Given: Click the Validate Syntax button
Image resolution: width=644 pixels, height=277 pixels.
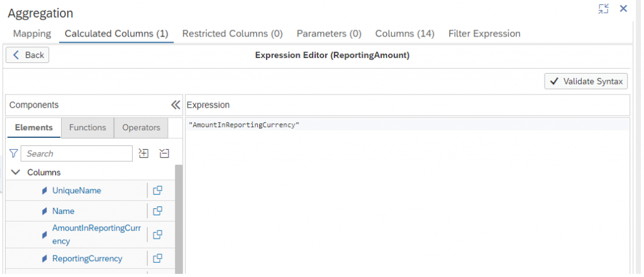Looking at the screenshot, I should [586, 81].
